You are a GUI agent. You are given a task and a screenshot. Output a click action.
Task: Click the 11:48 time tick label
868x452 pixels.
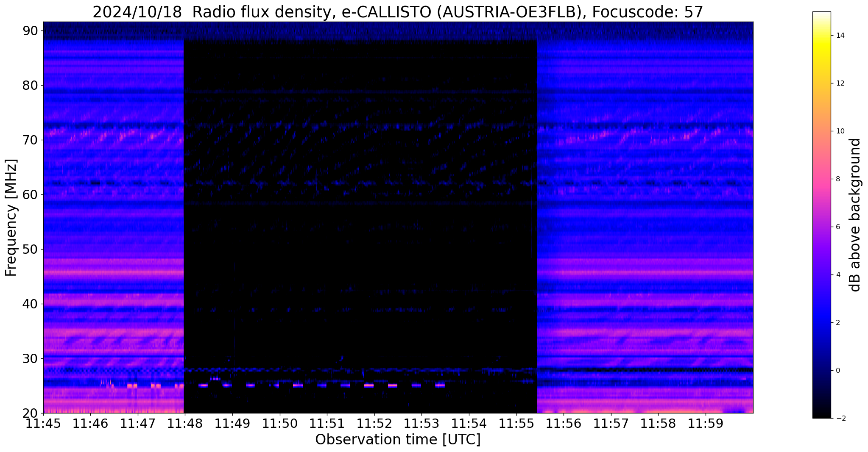185,424
